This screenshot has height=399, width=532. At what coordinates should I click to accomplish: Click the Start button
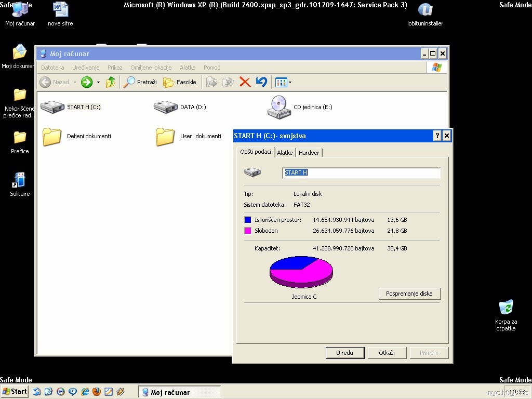tap(15, 392)
